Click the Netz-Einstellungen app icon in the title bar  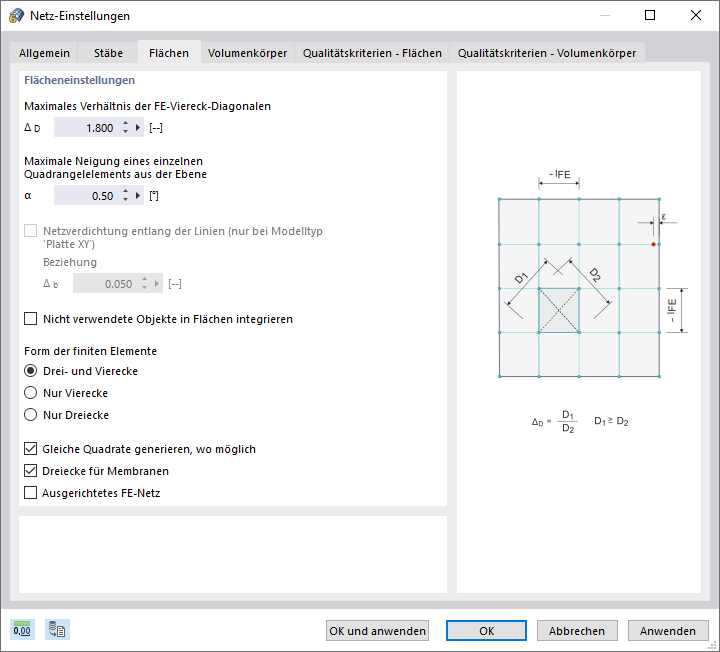17,16
